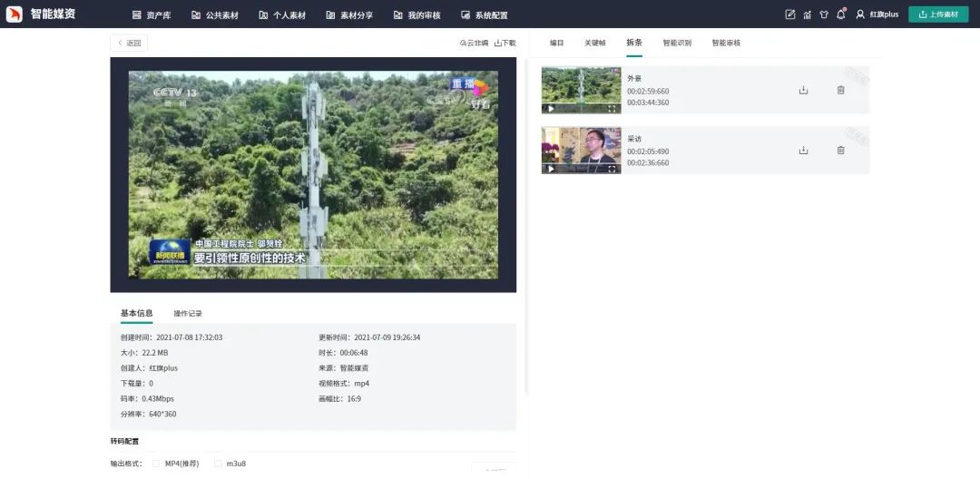Click the 返回 back button
The width and height of the screenshot is (980, 479).
(129, 43)
